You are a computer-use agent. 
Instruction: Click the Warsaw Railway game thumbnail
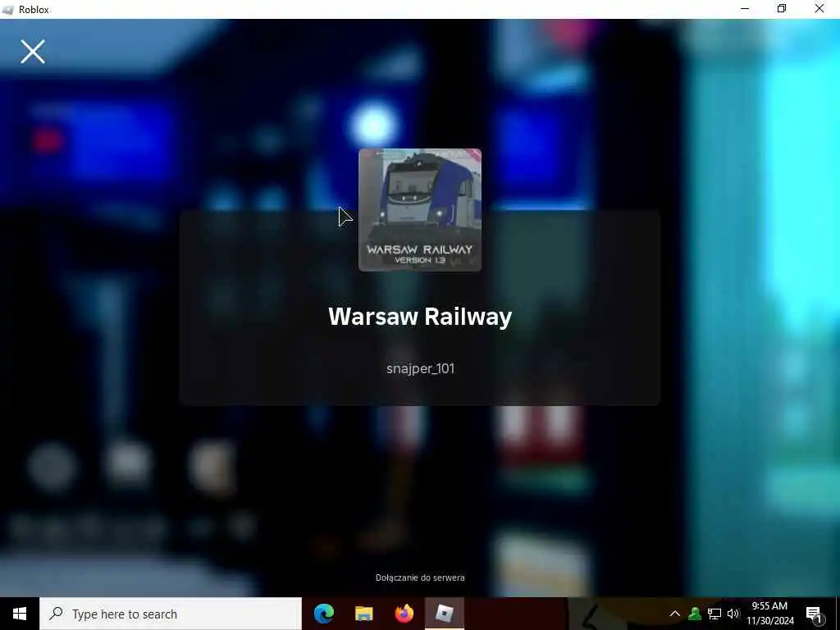tap(420, 210)
